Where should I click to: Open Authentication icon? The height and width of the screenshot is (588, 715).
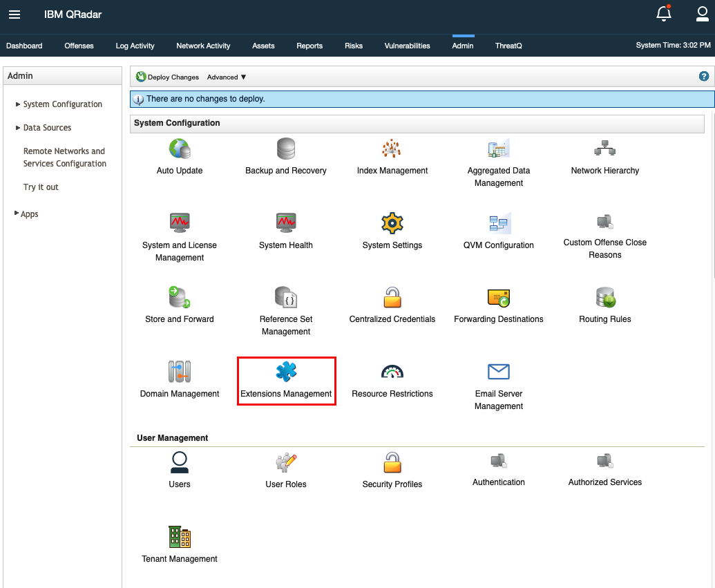tap(498, 461)
